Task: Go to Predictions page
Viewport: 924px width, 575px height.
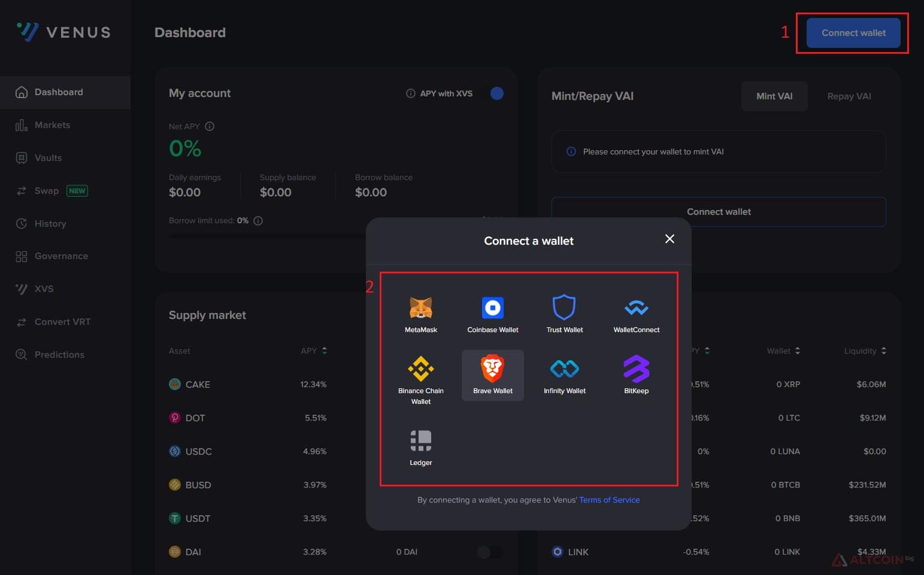Action: coord(65,355)
